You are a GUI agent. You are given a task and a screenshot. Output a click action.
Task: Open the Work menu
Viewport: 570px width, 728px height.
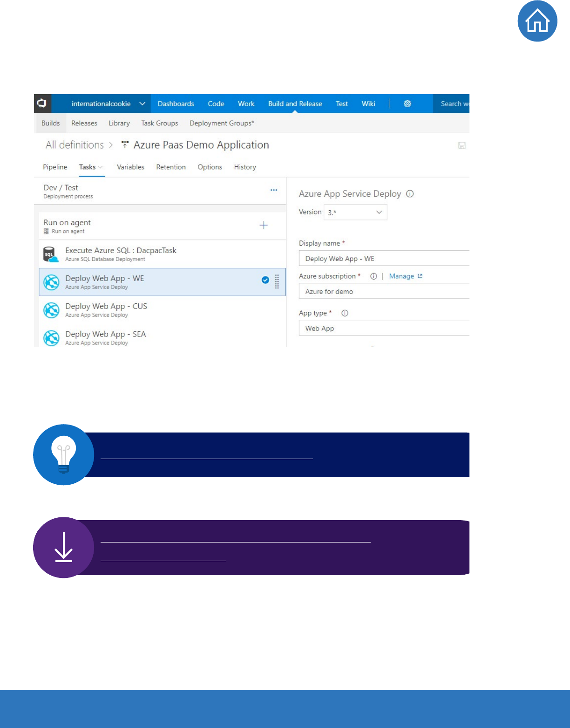[246, 104]
